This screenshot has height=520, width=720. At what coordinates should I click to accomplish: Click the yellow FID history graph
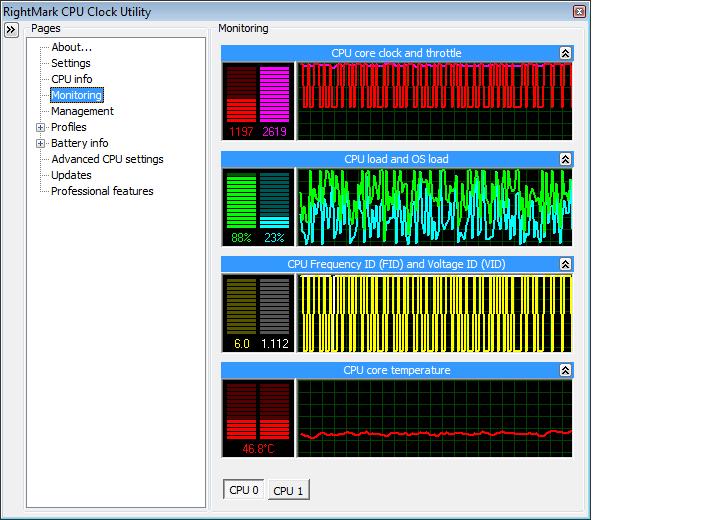pyautogui.click(x=435, y=313)
